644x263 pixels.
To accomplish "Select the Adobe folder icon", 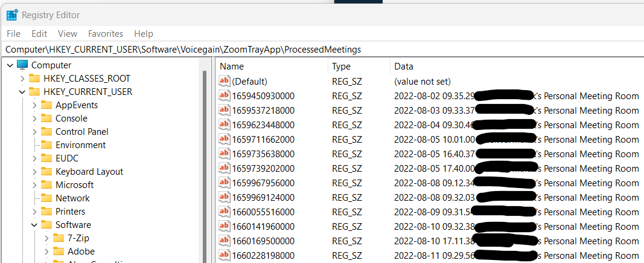I will 59,251.
